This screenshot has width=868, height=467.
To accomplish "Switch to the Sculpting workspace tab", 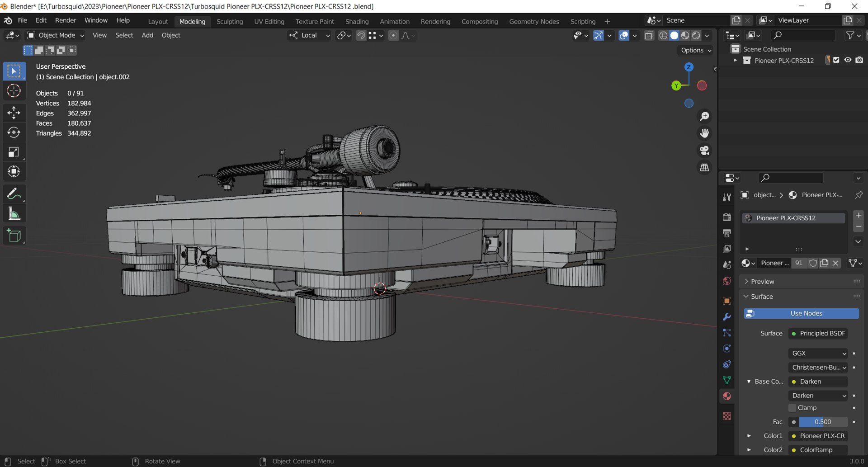I will pos(230,21).
